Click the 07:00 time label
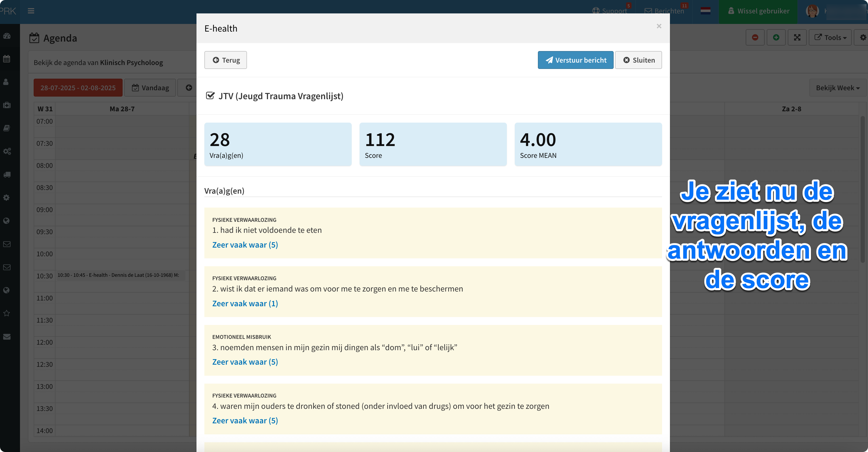The height and width of the screenshot is (452, 868). [44, 121]
